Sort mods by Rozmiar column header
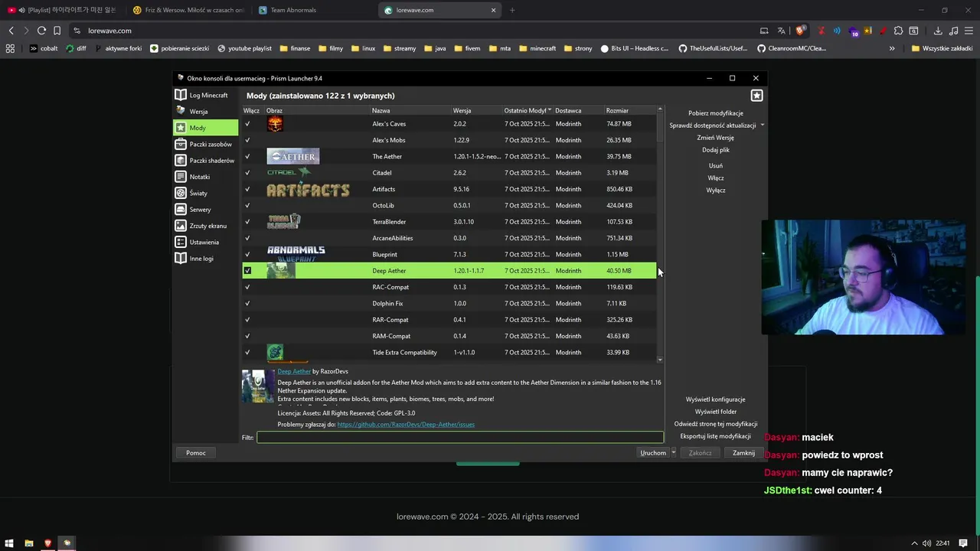 (x=629, y=110)
